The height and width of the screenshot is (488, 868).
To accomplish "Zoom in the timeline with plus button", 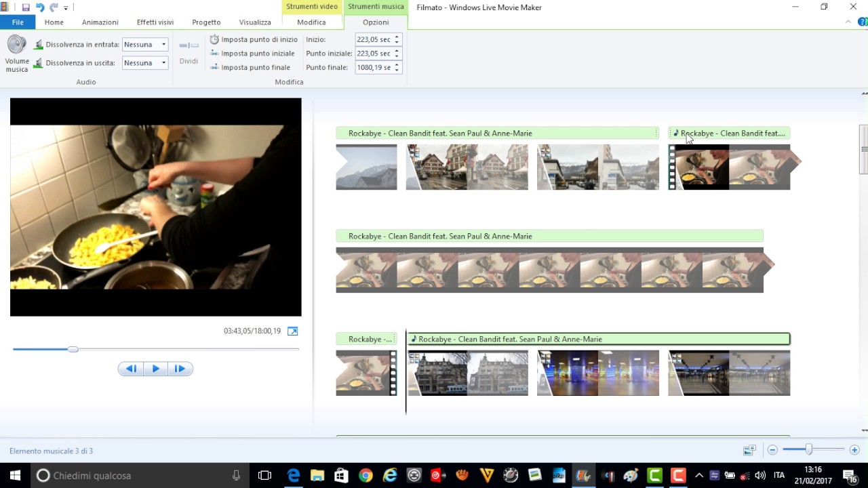I will pos(854,450).
